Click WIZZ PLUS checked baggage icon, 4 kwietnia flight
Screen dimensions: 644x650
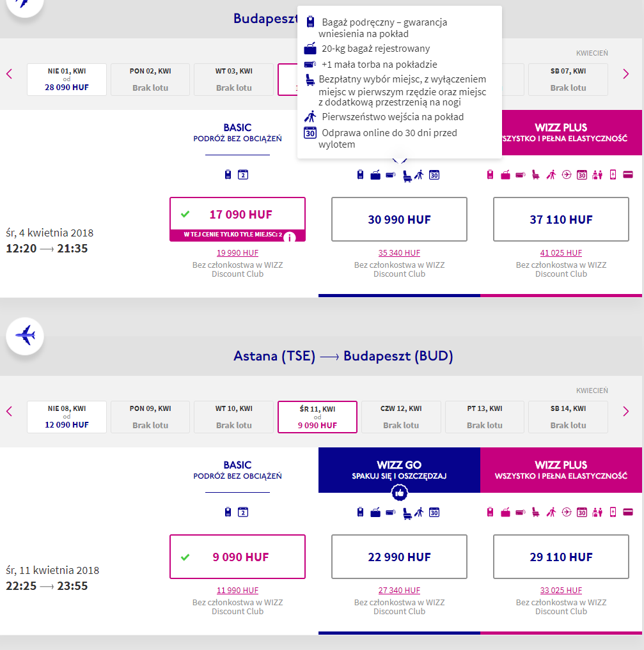tap(505, 175)
